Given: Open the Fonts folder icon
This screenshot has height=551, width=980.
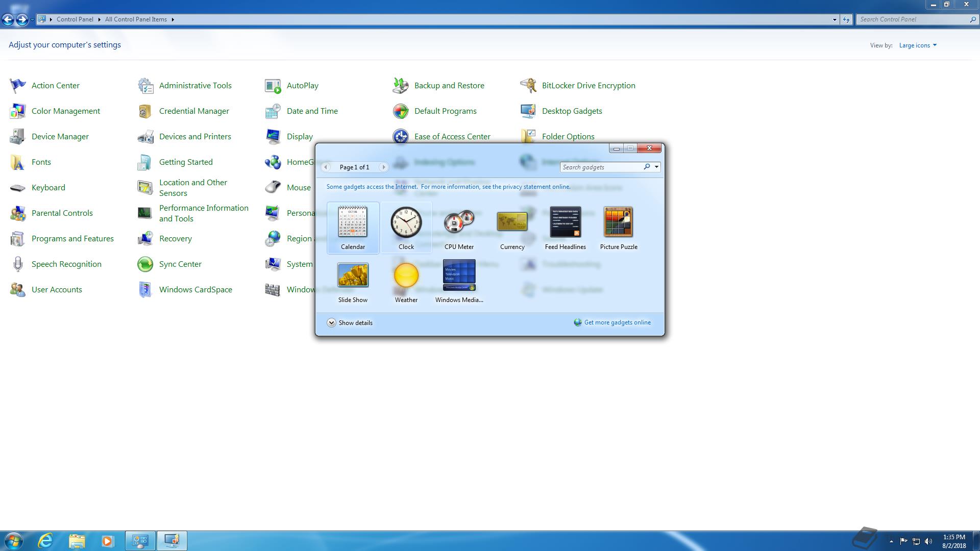Looking at the screenshot, I should (x=18, y=162).
